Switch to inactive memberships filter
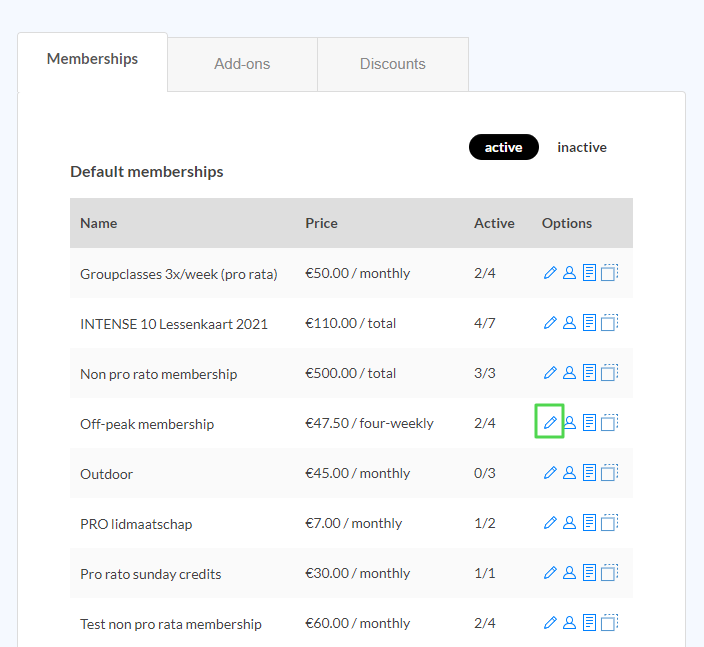 (582, 147)
